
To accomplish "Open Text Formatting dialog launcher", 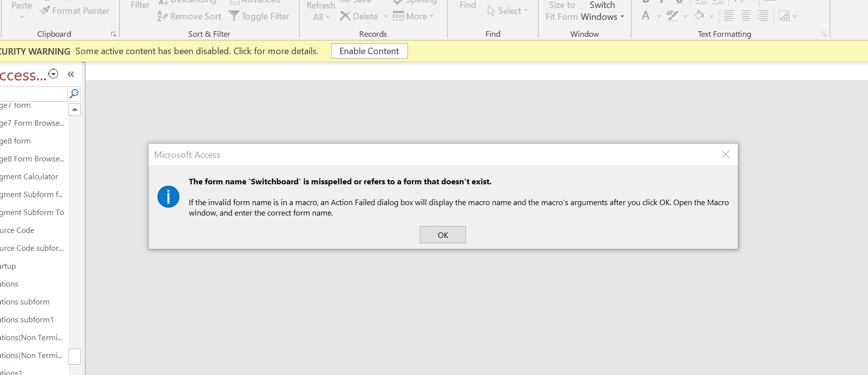I will 824,34.
